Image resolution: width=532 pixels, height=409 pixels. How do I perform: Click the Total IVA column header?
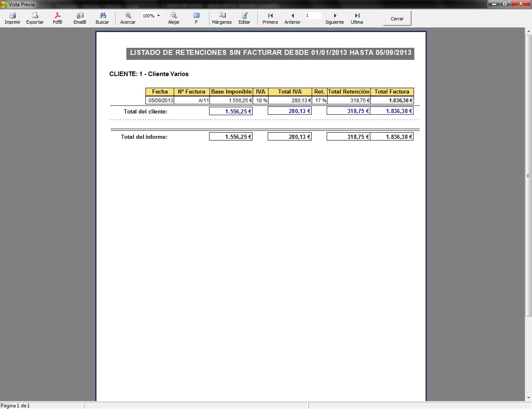point(290,92)
